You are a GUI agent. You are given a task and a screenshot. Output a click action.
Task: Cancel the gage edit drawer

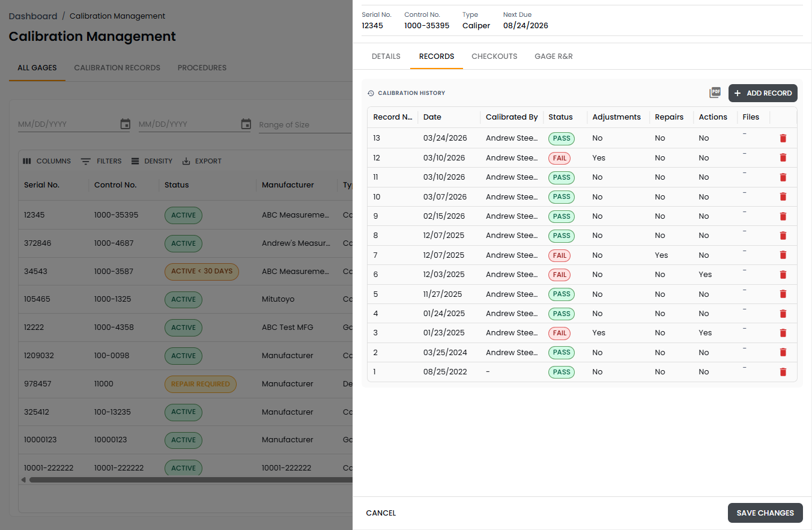click(381, 513)
